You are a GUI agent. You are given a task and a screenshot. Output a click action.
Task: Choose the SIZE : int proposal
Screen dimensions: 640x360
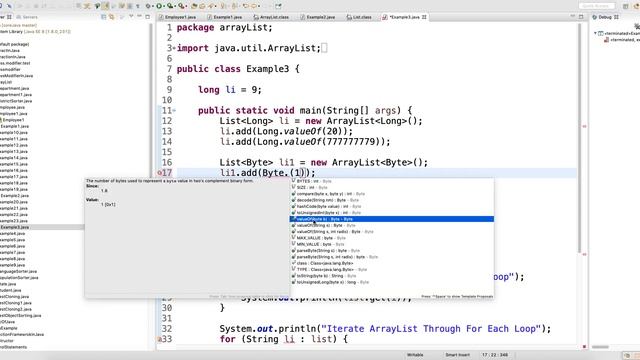(392, 187)
